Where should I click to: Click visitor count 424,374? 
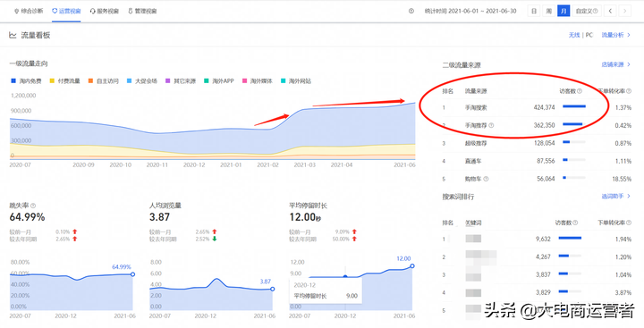544,107
